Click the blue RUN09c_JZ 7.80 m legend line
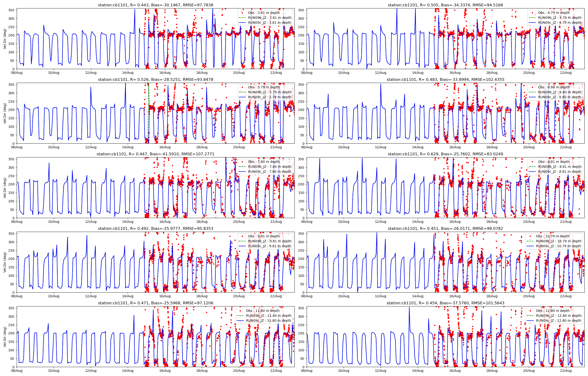The image size is (588, 376). [x=242, y=172]
